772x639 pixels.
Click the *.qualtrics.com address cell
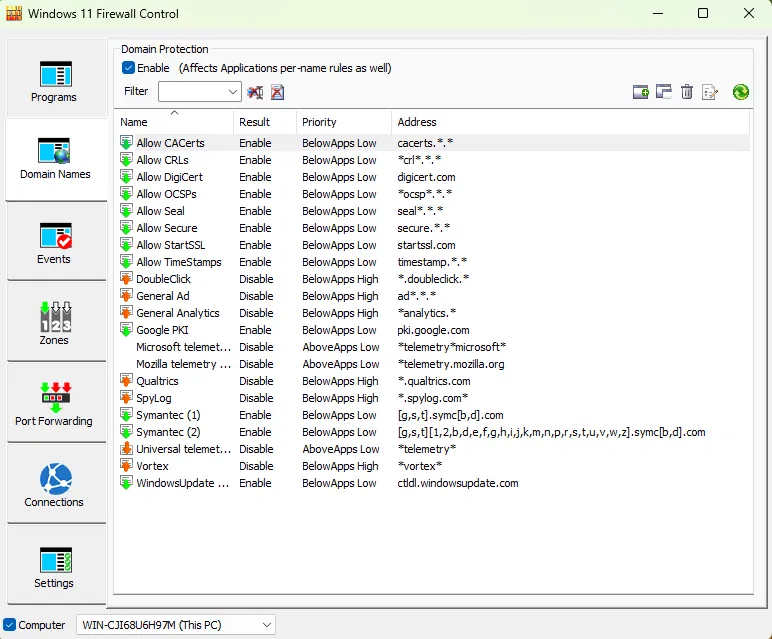click(x=434, y=381)
